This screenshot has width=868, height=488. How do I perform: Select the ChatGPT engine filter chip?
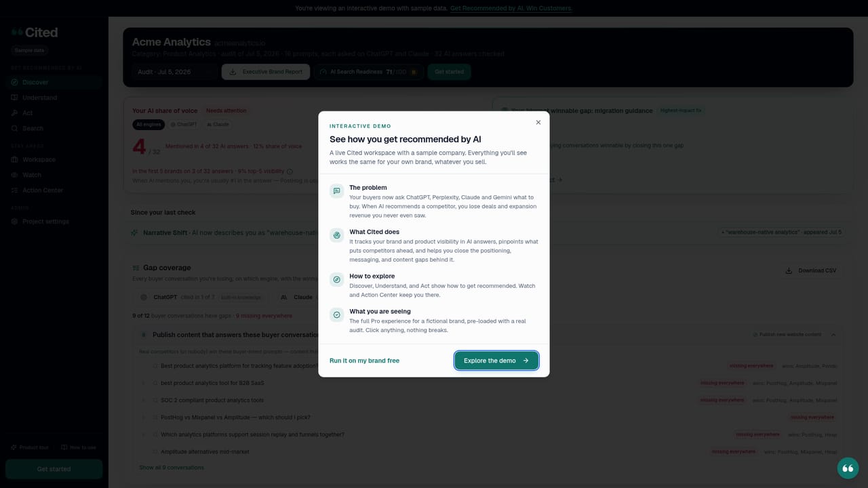coord(183,125)
